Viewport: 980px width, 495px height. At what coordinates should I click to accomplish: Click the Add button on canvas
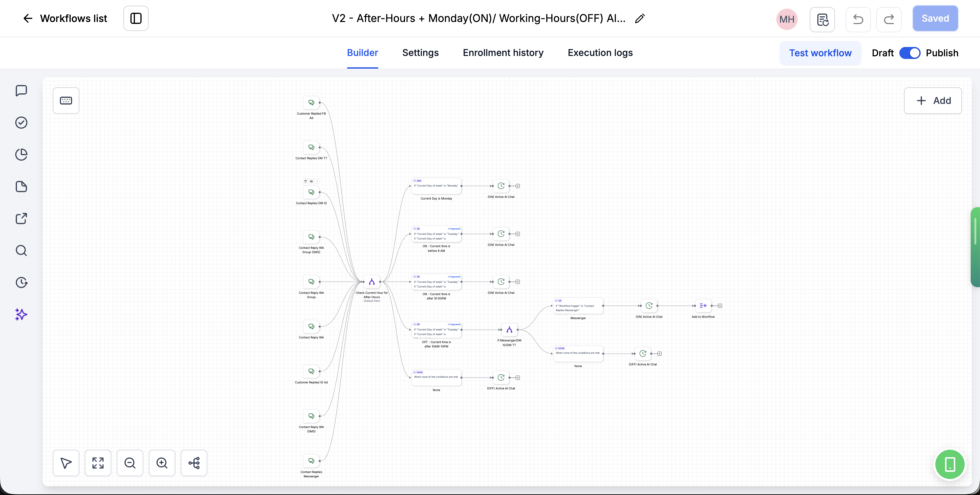(933, 100)
